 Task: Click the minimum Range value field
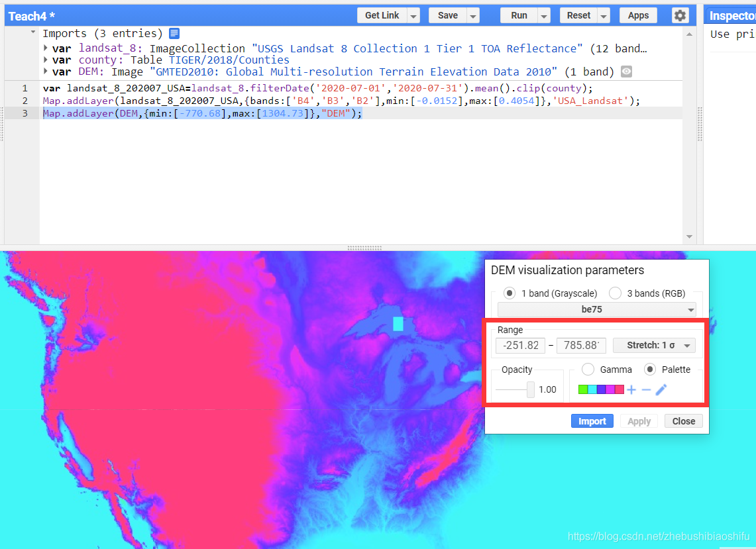(520, 345)
